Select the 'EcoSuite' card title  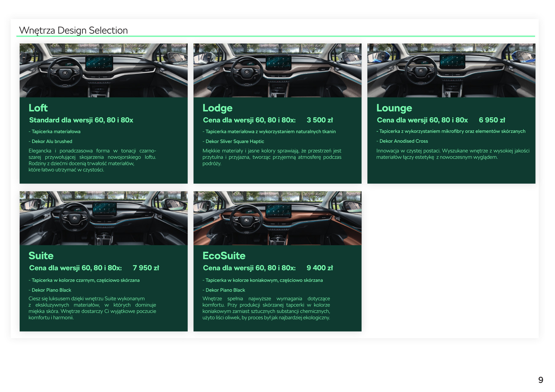[x=224, y=256]
